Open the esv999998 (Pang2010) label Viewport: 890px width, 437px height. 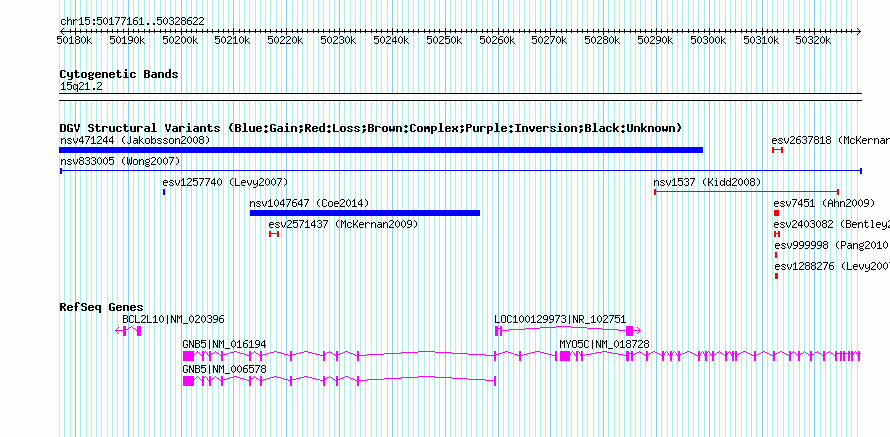point(832,245)
